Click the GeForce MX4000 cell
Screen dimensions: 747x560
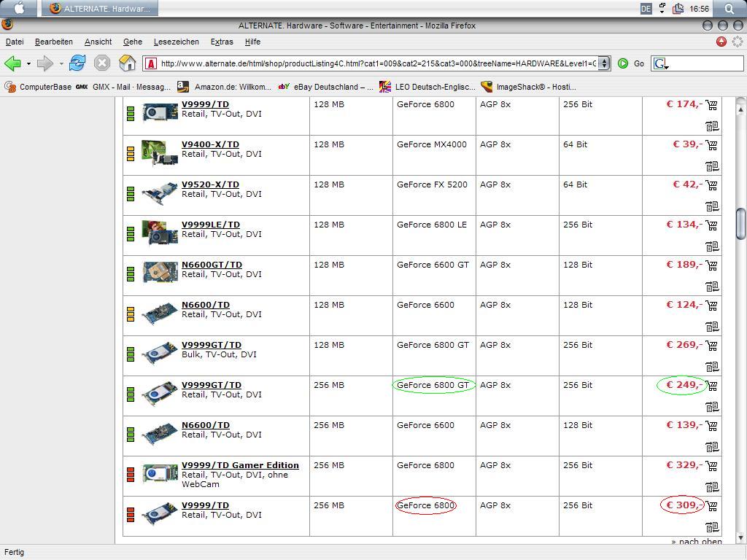click(432, 144)
